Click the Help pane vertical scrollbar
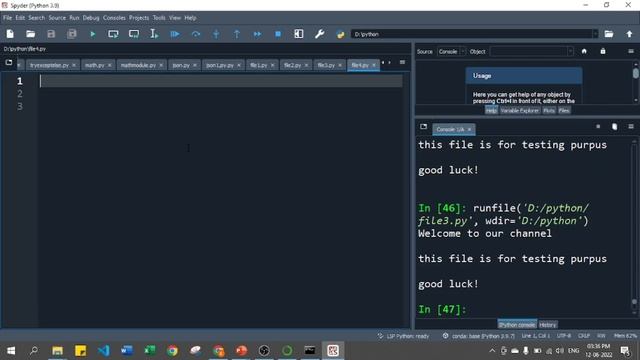Screen dimensions: 640x360 click(636, 82)
